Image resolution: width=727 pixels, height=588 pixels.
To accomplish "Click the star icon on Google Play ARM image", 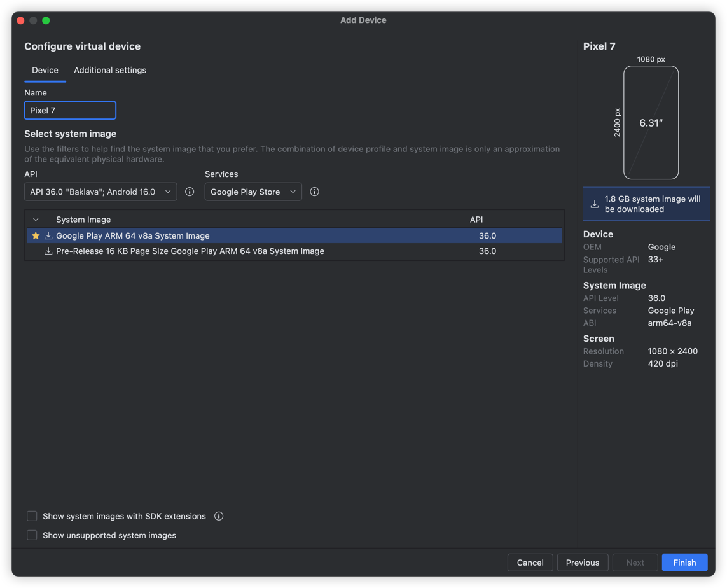I will (36, 235).
